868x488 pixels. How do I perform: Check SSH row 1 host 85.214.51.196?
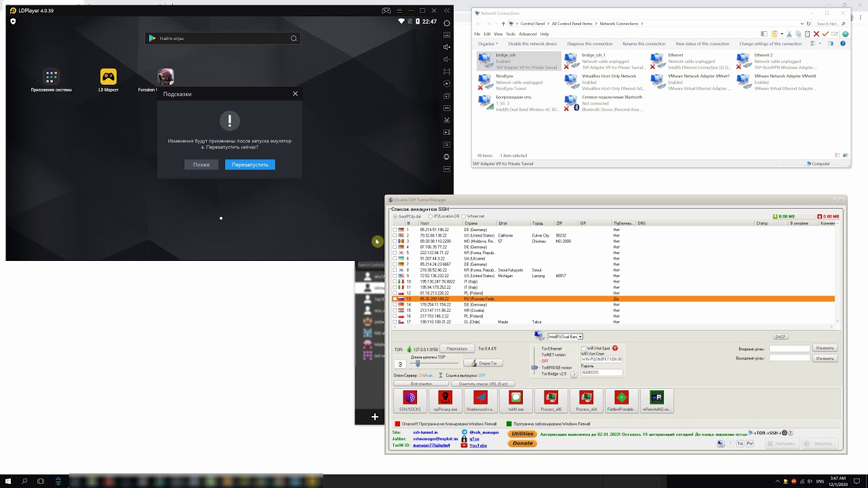(395, 230)
